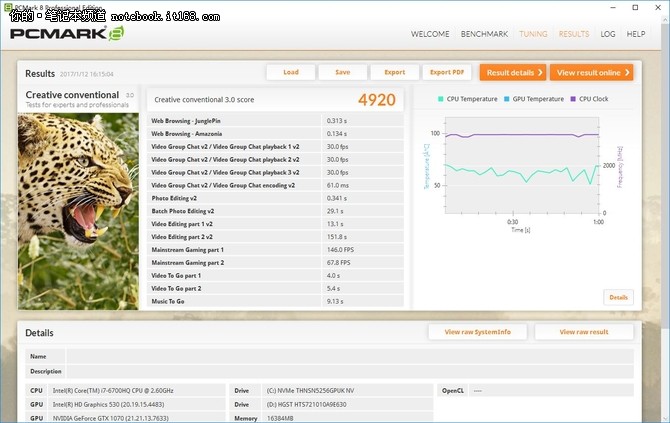Click the Name field
The width and height of the screenshot is (670, 423).
pyautogui.click(x=350, y=356)
